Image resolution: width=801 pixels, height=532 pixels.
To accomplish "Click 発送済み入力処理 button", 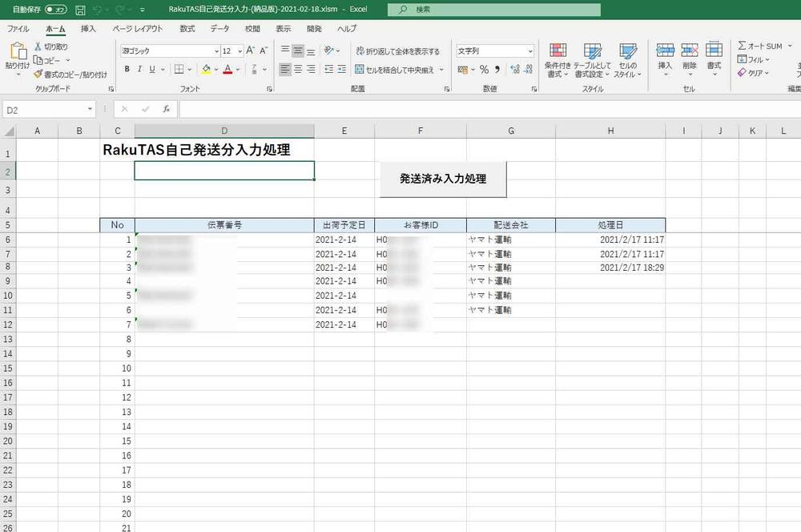I will 443,179.
